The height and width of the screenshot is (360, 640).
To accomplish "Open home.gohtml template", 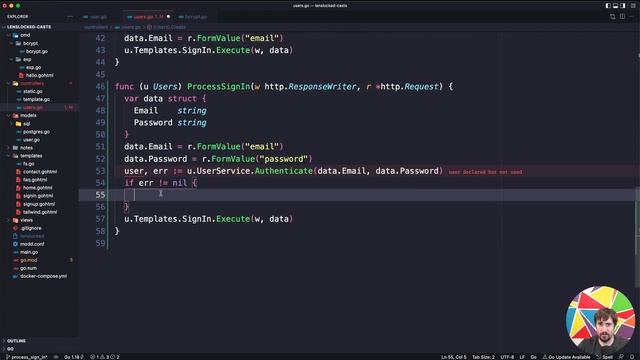I will 37,188.
